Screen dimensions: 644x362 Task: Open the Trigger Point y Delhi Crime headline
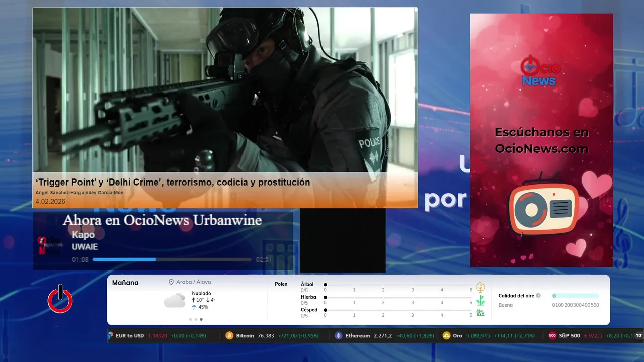click(x=173, y=183)
